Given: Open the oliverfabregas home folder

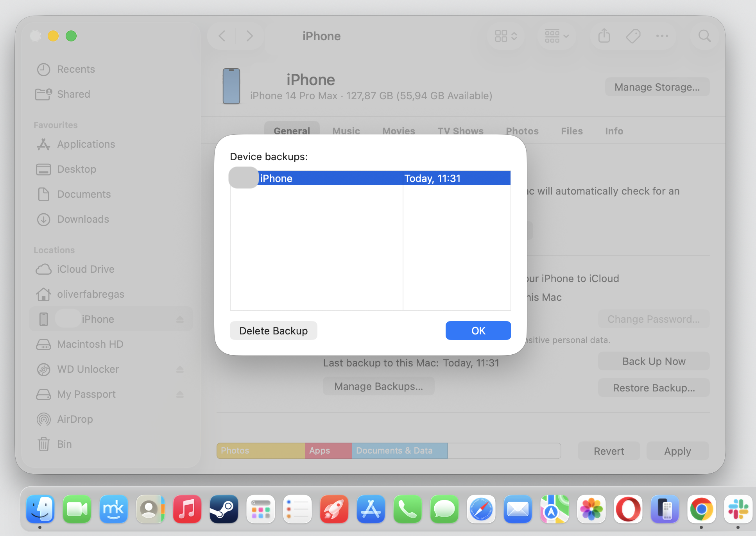Looking at the screenshot, I should (111, 294).
